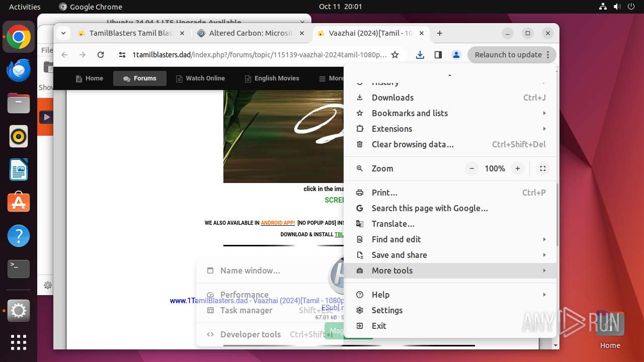This screenshot has width=644, height=362.
Task: Click the address bar URL
Action: 259,55
